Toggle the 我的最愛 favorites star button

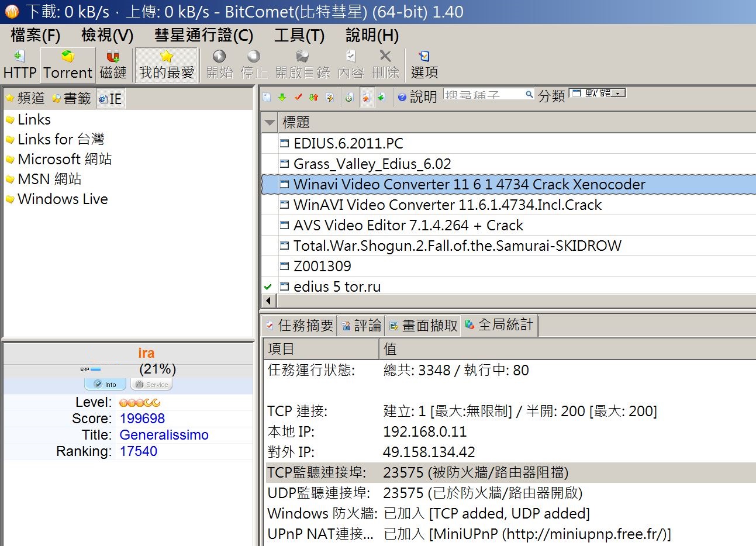click(167, 64)
